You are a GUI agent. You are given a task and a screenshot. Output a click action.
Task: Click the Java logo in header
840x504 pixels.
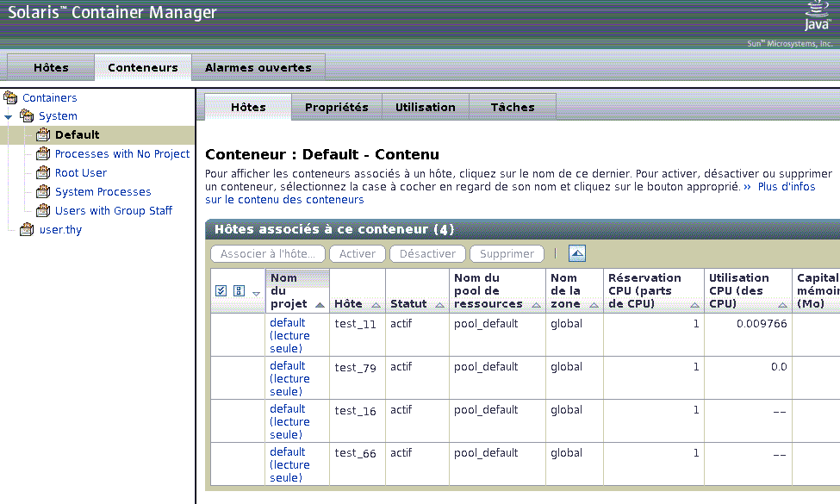pos(817,16)
